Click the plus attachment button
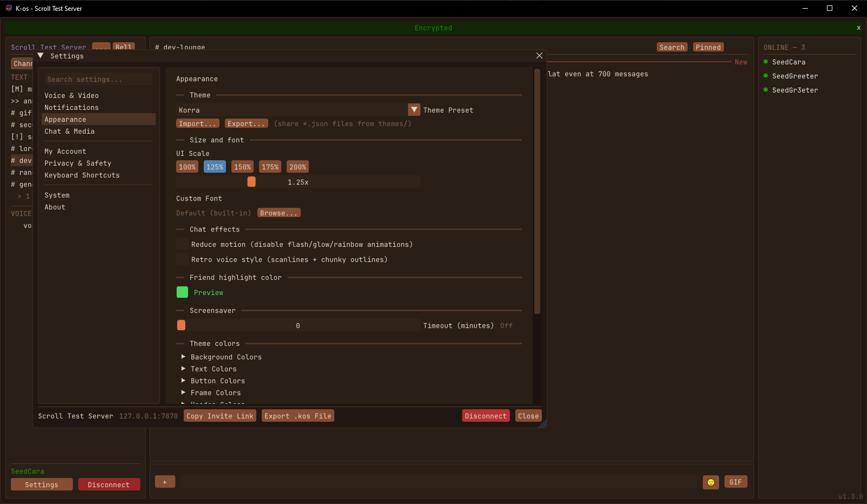Screen dimensions: 867x504 (165, 482)
